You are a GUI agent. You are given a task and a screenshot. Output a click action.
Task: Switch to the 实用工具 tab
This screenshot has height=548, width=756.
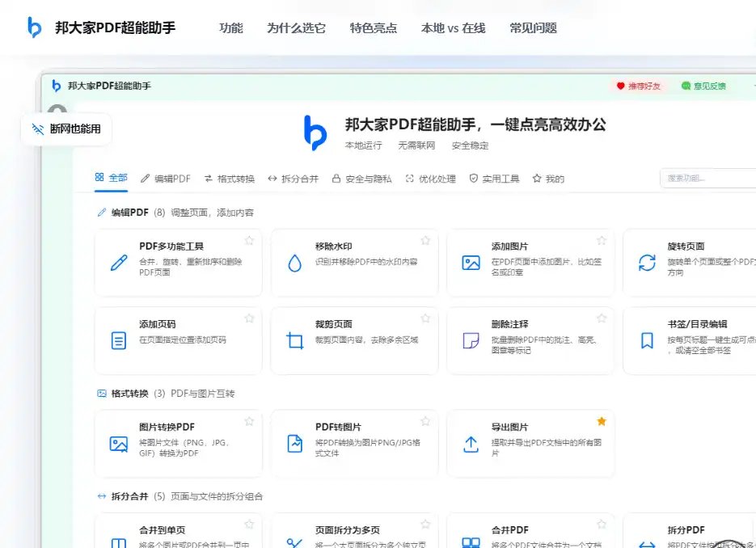pos(494,179)
